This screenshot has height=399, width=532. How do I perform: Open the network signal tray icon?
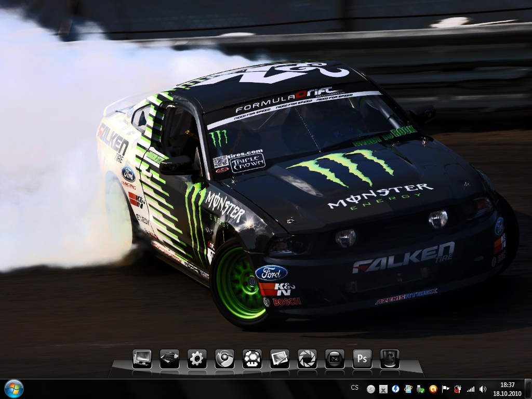point(471,389)
